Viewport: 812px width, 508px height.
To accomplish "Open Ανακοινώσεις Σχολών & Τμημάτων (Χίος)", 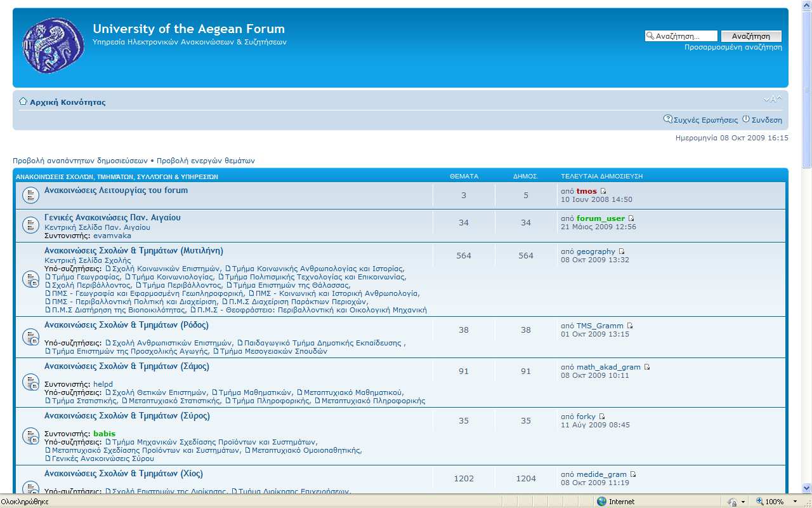I will point(124,474).
